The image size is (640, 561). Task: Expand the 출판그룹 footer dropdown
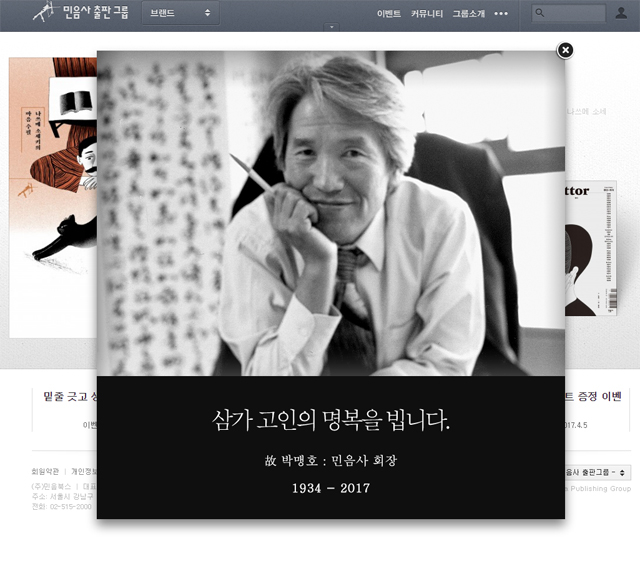(597, 472)
